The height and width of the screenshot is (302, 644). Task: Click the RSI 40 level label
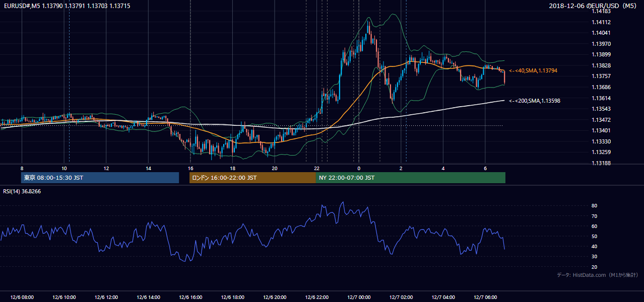tap(595, 246)
